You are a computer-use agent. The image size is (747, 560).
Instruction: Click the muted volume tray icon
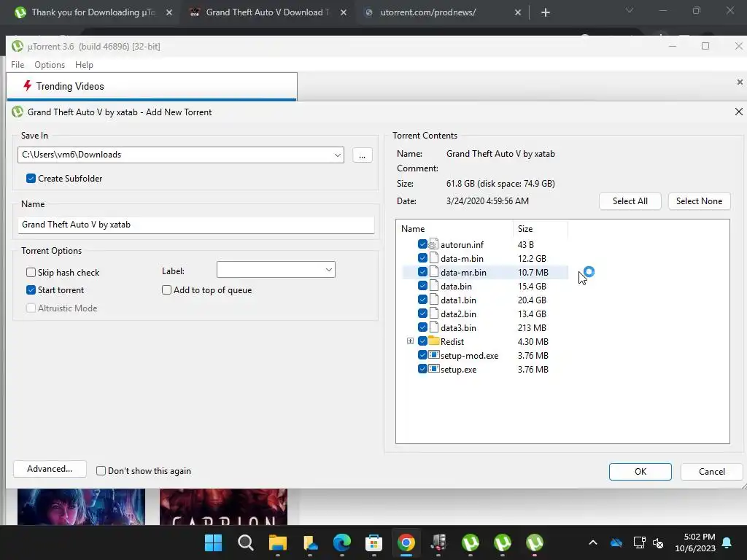[658, 542]
